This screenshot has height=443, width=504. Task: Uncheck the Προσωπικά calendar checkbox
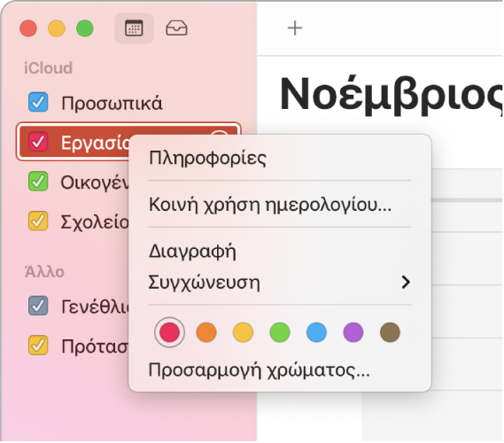(38, 102)
